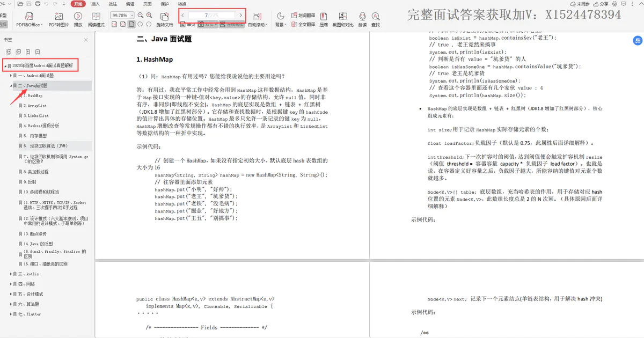The width and height of the screenshot is (644, 338).
Task: Enable 划词翻译 word translation
Action: pos(303,16)
